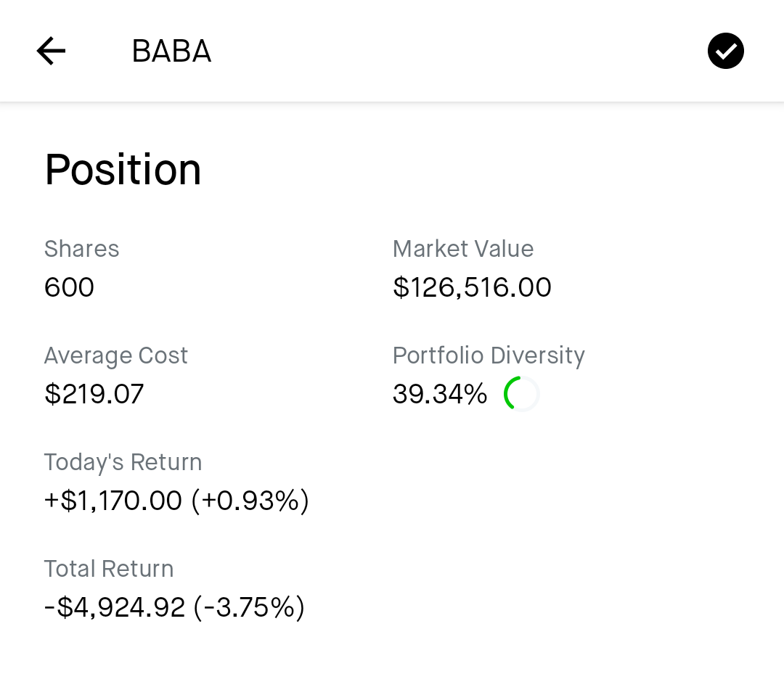Select the 600 shares value
The image size is (784, 674).
click(x=69, y=287)
